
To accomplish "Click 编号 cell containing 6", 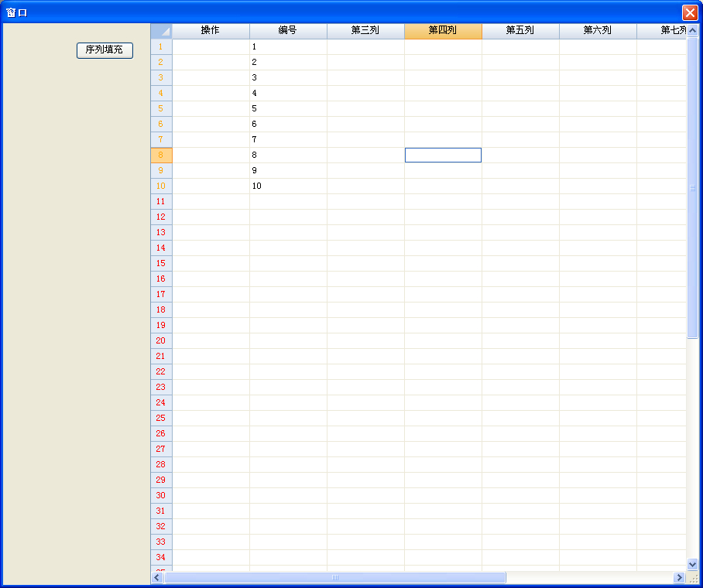I will (x=288, y=124).
